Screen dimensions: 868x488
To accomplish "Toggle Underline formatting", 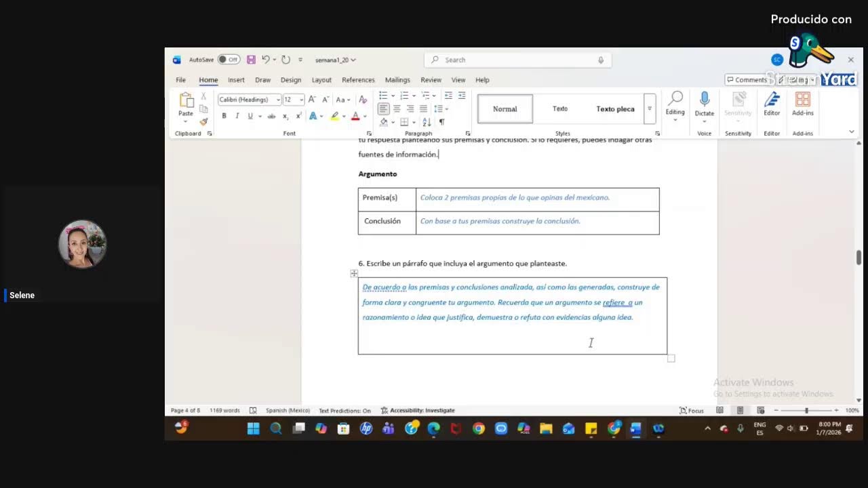I will (250, 117).
